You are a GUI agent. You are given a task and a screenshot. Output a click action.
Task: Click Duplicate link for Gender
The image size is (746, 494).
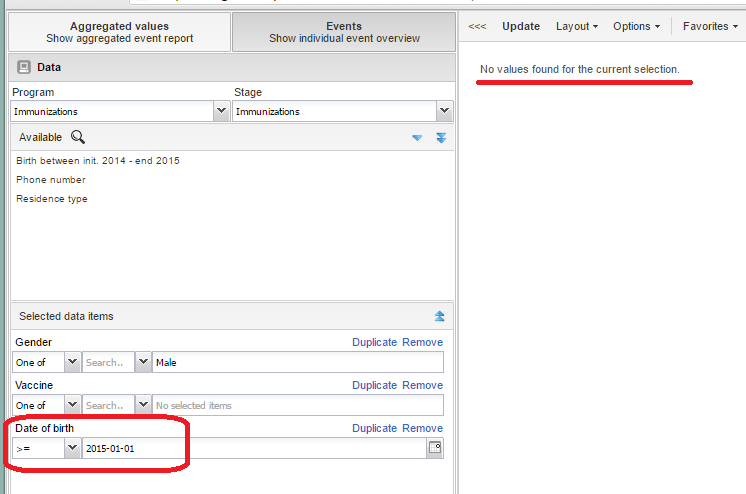(374, 342)
